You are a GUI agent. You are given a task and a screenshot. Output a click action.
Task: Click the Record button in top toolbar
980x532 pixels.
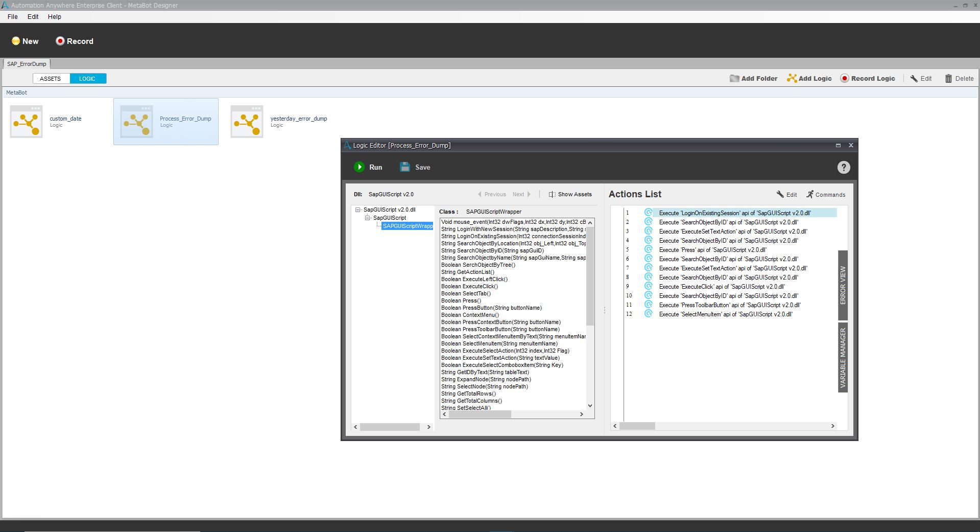[x=75, y=41]
